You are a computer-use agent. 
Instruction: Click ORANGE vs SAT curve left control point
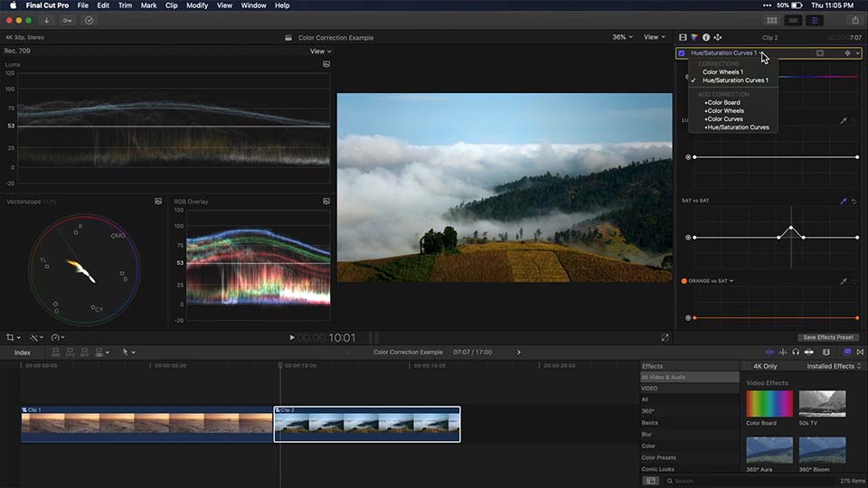(x=694, y=317)
